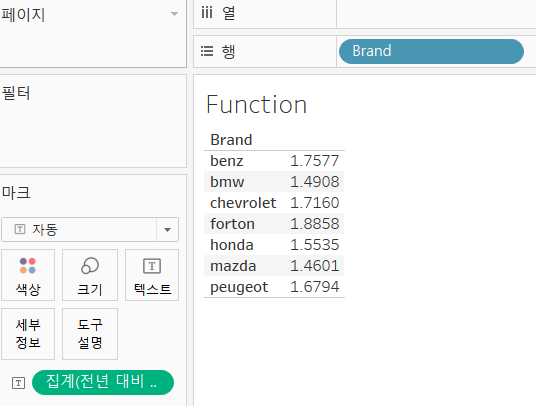Viewport: 536px width, 406px height.
Task: Select the peugeot row label
Action: pyautogui.click(x=239, y=287)
